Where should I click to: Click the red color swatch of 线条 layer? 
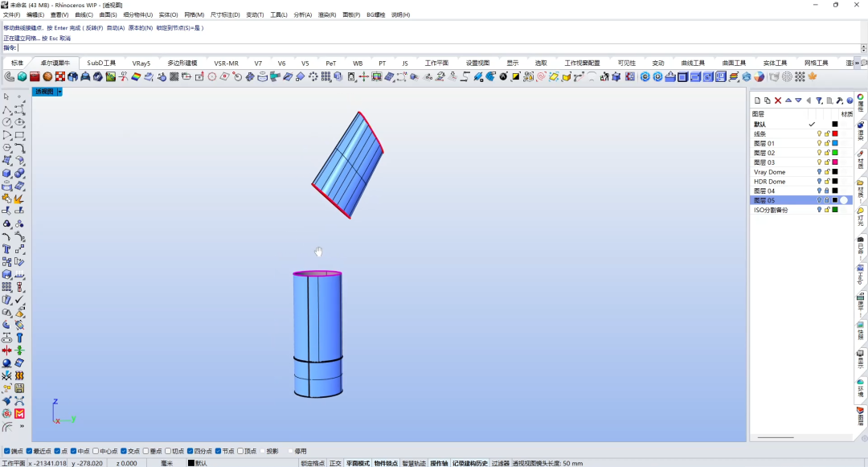[835, 134]
